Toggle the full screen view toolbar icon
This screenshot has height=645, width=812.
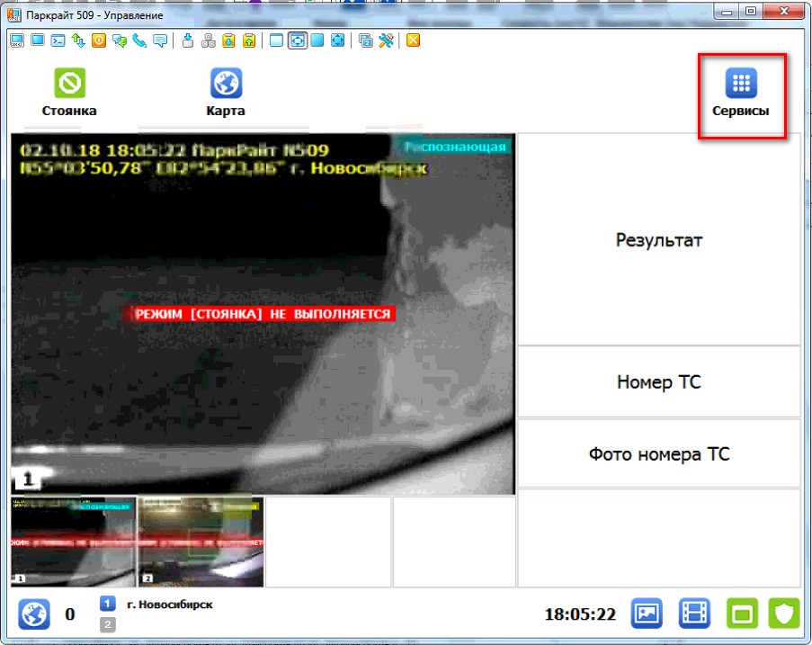coord(338,40)
